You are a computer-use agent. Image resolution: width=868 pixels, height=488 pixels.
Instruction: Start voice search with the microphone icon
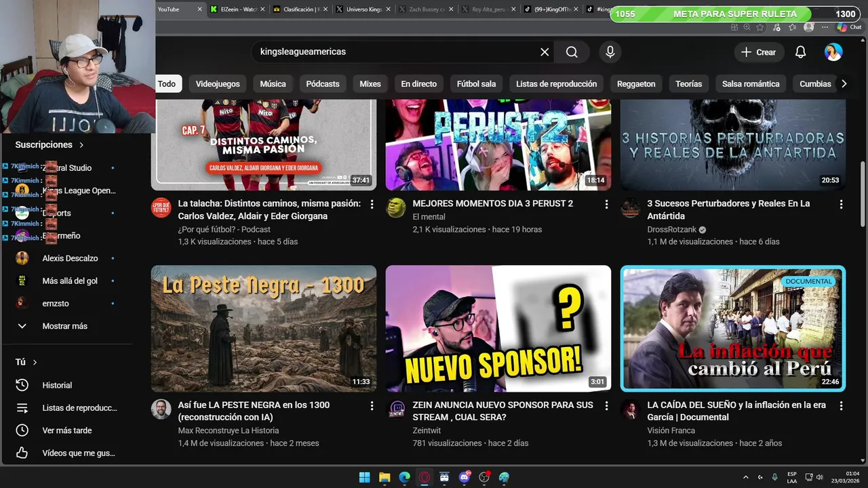[610, 52]
